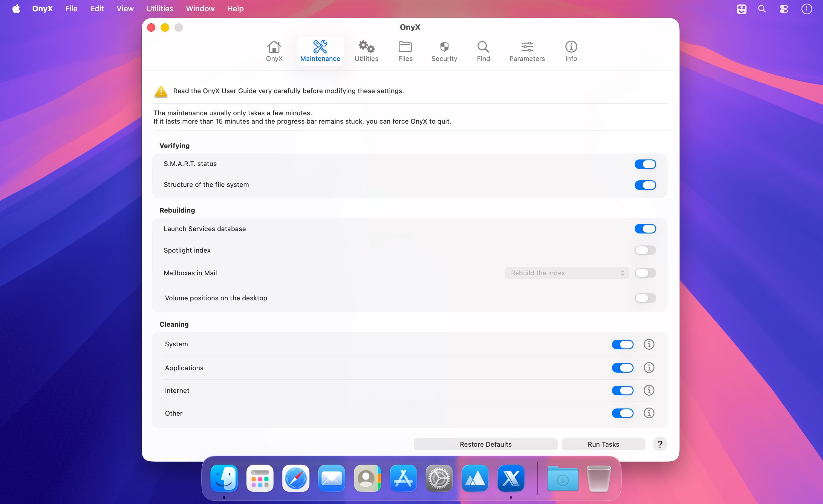This screenshot has height=504, width=823.
Task: Enable Spotlight index rebuilding
Action: tap(645, 250)
